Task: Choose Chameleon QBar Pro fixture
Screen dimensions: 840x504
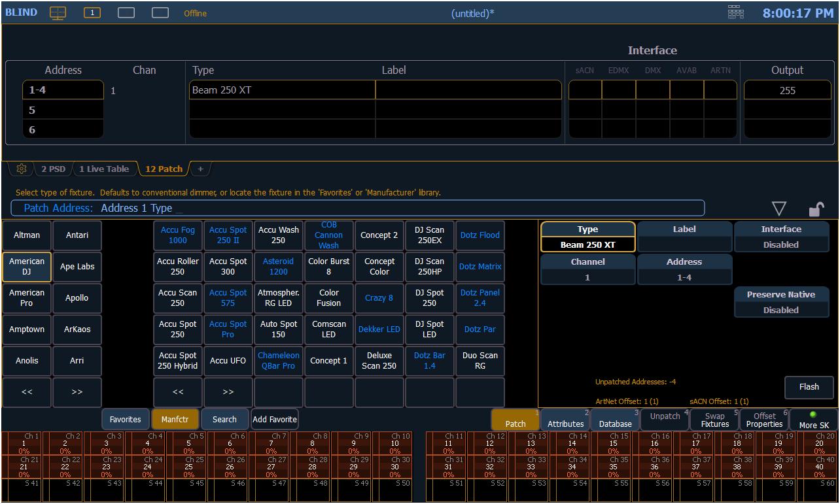Action: pyautogui.click(x=279, y=361)
